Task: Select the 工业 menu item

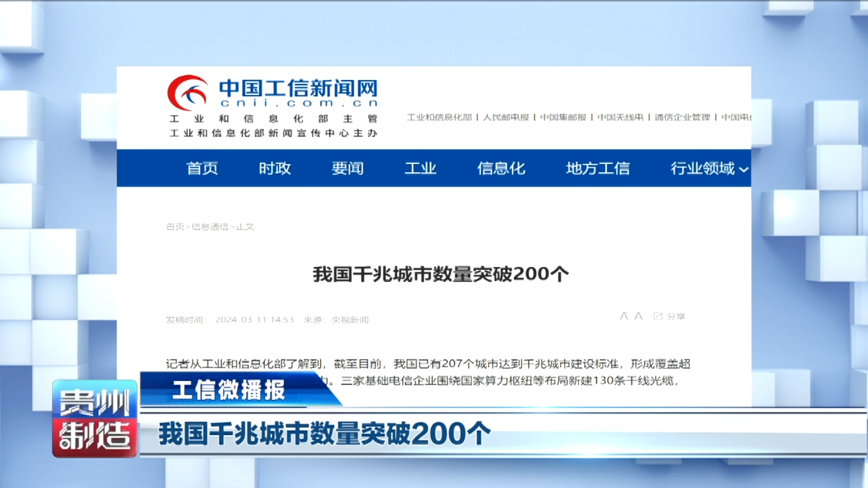Action: pos(420,168)
